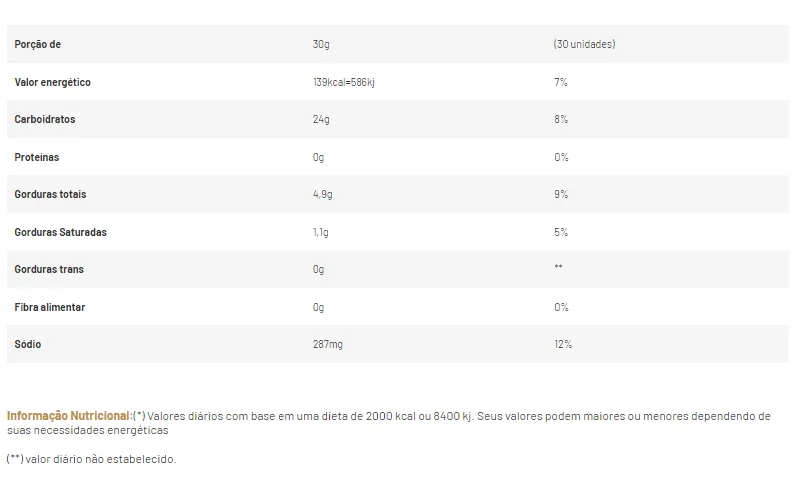Screen dimensions: 801x490
Task: Click the 'Gorduras Saturadas' row label
Action: 60,232
